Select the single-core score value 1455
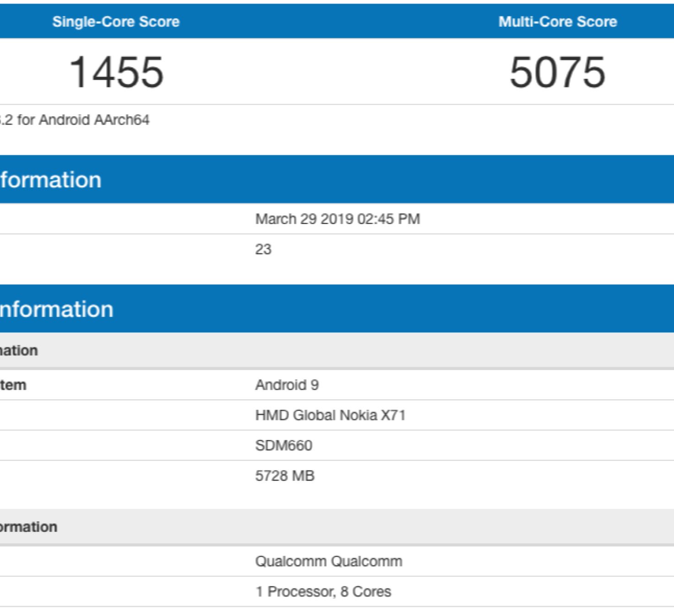This screenshot has width=674, height=616. (x=116, y=72)
